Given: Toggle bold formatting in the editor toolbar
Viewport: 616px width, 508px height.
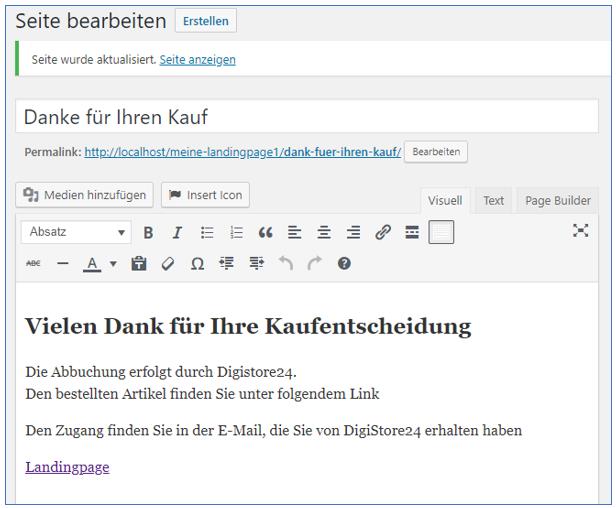Looking at the screenshot, I should click(x=148, y=232).
